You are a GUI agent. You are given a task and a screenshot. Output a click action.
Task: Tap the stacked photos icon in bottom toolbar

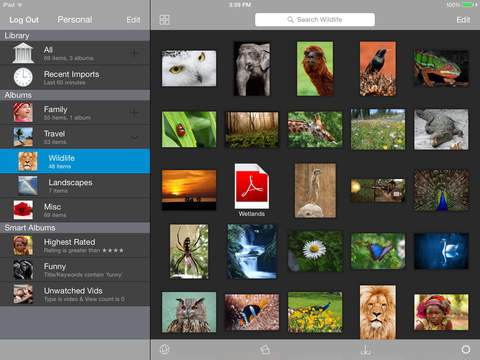(x=265, y=349)
